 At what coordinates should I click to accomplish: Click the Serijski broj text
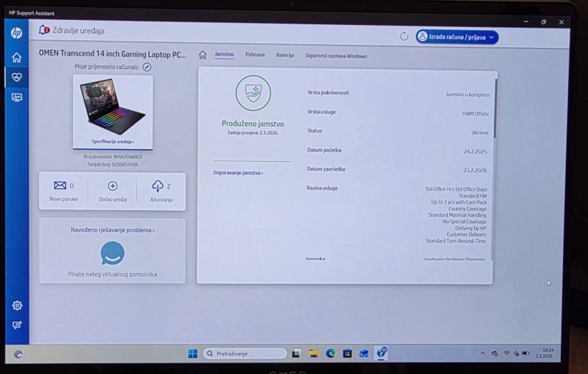point(113,164)
